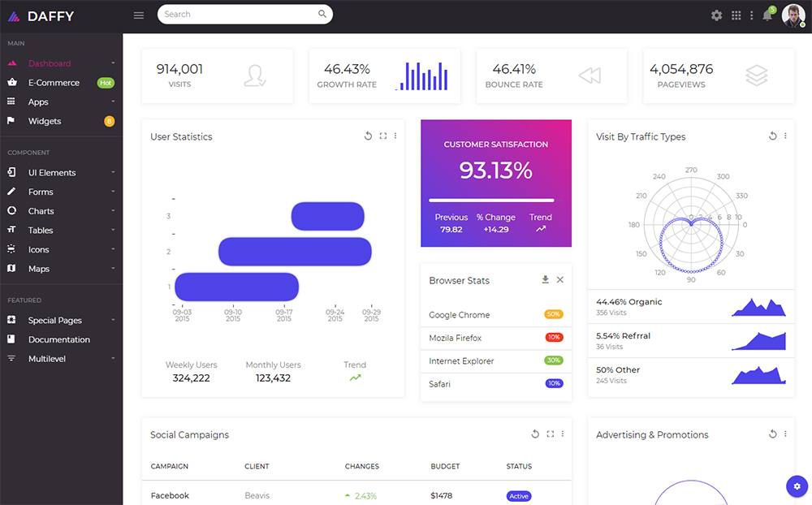The image size is (812, 505).
Task: Open floating settings button at bottom right
Action: (x=797, y=486)
